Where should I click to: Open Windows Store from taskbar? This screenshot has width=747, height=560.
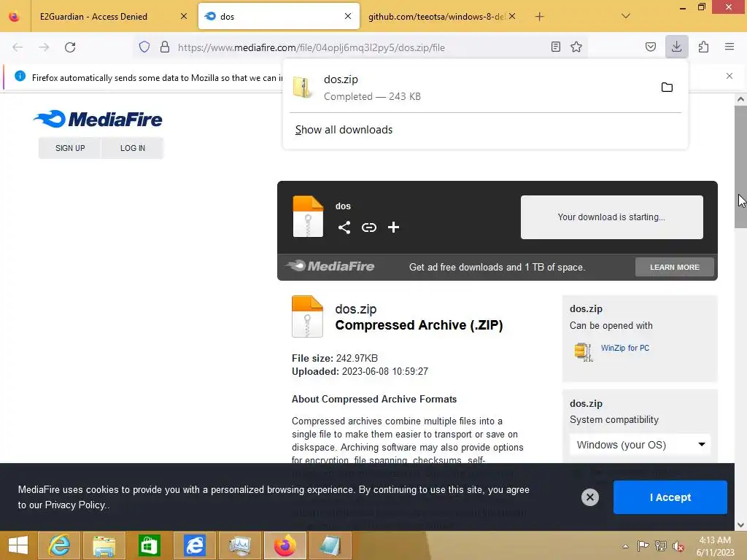[x=149, y=545]
